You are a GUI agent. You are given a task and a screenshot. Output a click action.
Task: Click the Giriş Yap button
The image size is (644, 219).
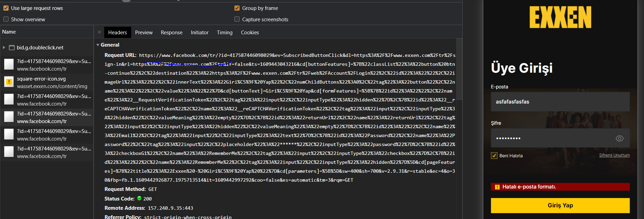(560, 205)
